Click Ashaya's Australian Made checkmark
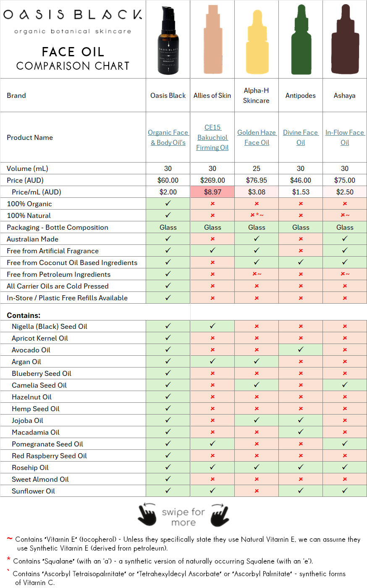This screenshot has width=367, height=588. [x=345, y=239]
